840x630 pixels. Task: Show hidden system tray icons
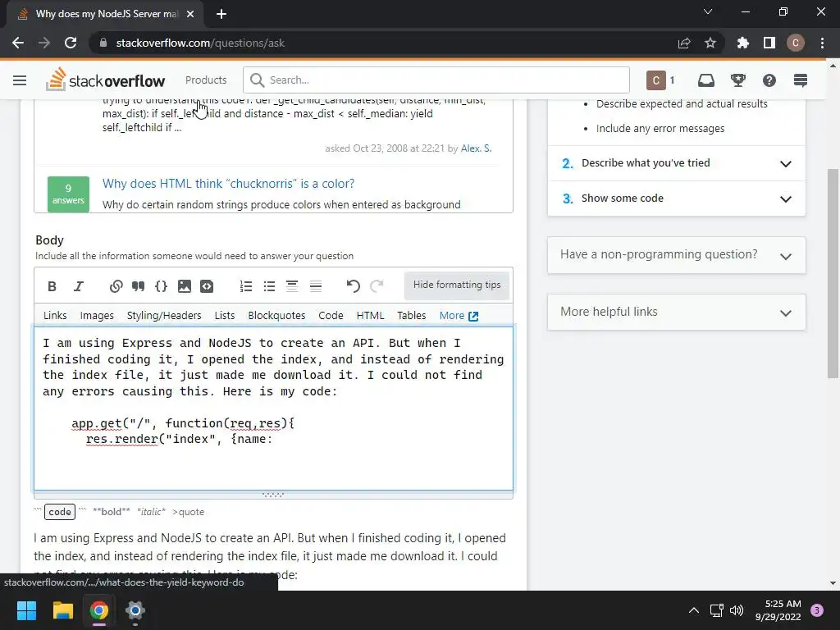click(694, 610)
